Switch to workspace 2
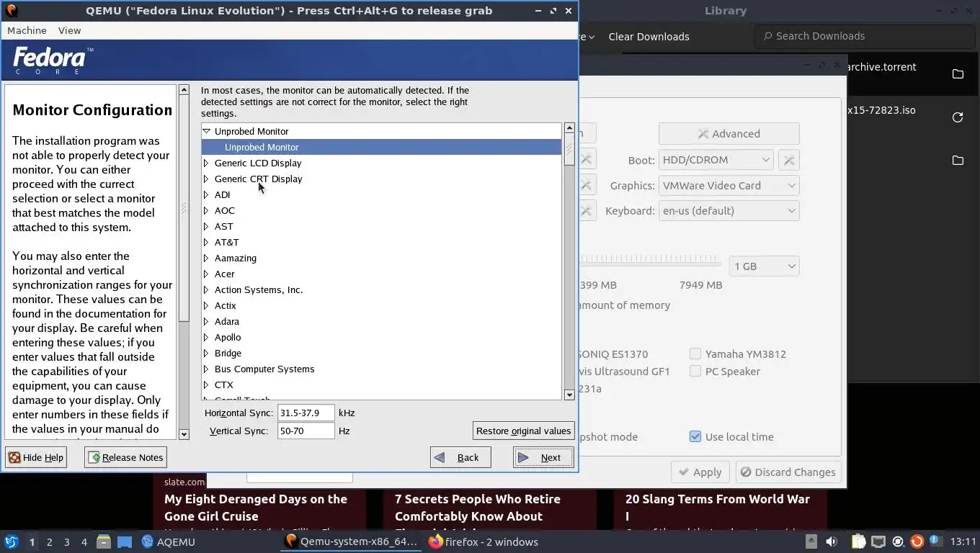Image resolution: width=980 pixels, height=553 pixels. click(49, 542)
